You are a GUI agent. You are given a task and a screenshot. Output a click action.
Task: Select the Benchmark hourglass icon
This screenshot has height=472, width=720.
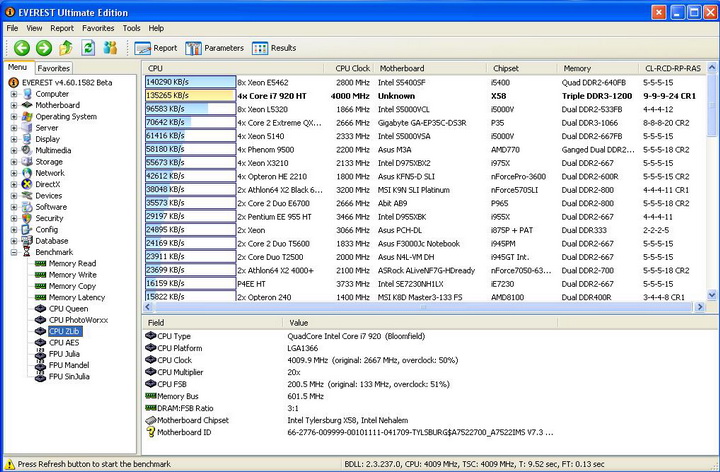click(27, 252)
